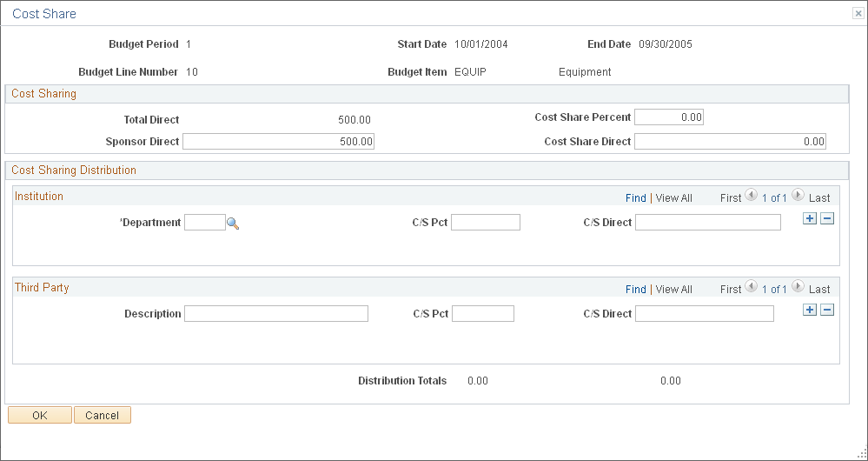Go to previous Third Party row arrow
Image resolution: width=868 pixels, height=461 pixels.
coord(752,286)
